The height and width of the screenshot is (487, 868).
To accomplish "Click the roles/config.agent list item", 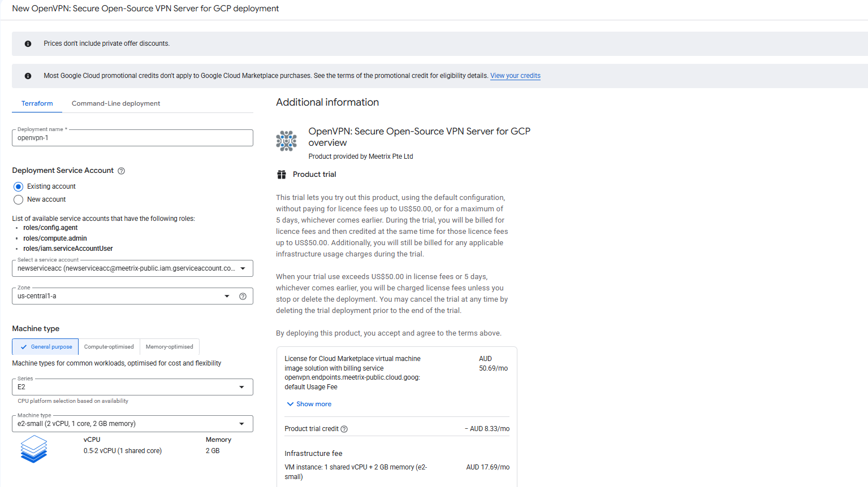I will coord(50,228).
